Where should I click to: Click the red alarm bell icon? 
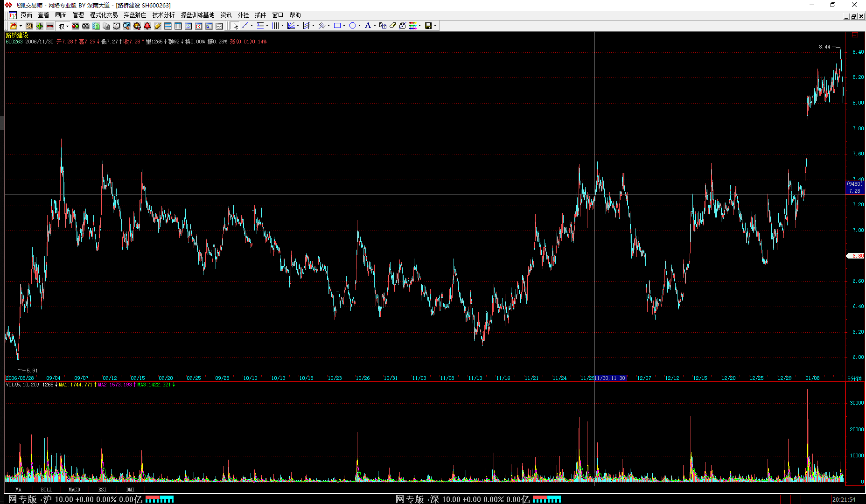pos(147,26)
